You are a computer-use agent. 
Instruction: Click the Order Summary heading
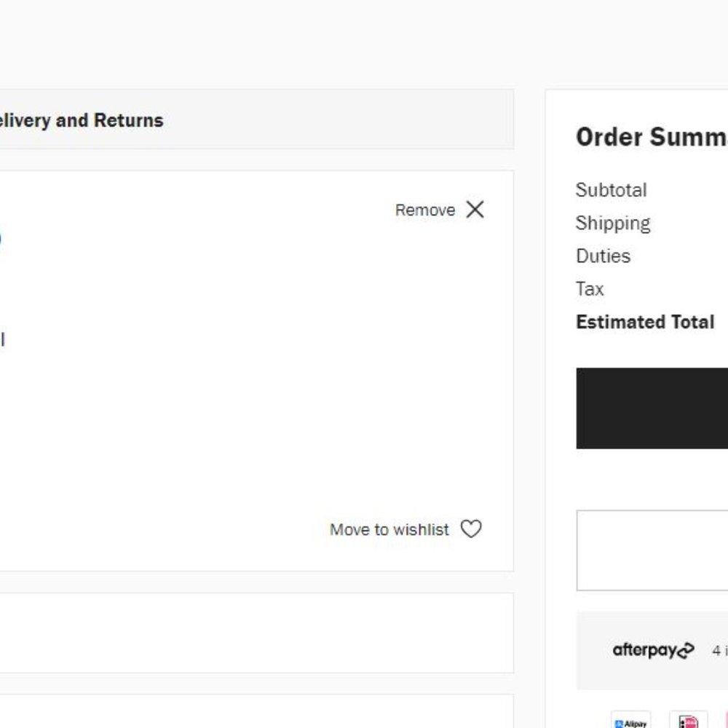point(652,137)
